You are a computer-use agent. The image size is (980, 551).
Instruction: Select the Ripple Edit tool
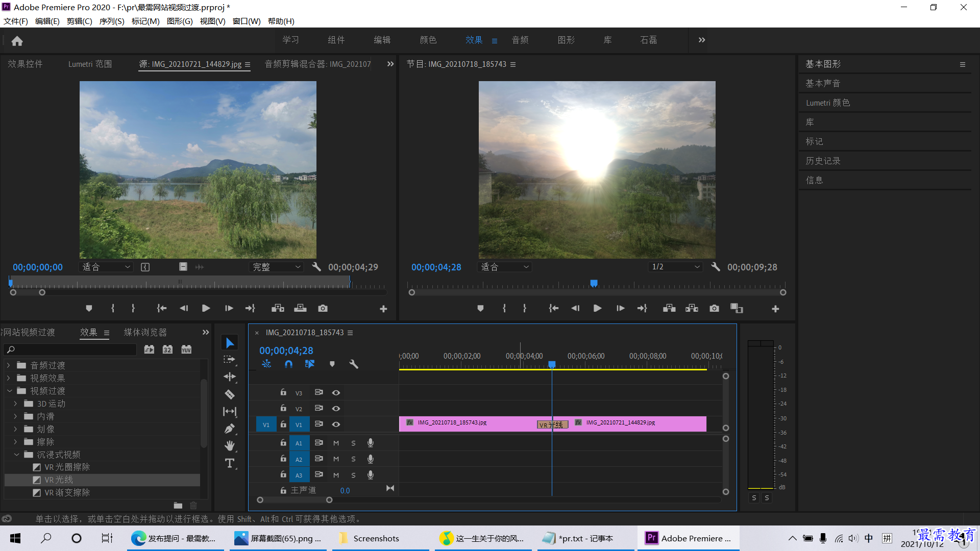click(x=230, y=377)
